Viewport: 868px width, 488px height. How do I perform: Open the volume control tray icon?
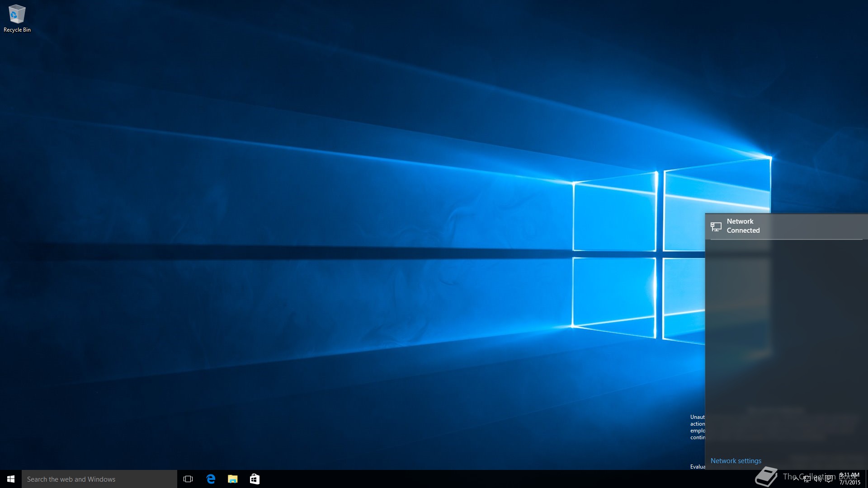pyautogui.click(x=817, y=479)
